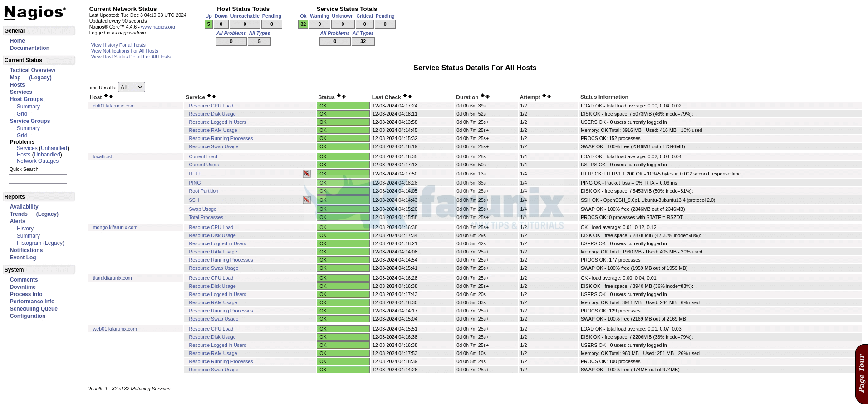The height and width of the screenshot is (404, 868).
Task: Open Performance Info
Action: 32,302
